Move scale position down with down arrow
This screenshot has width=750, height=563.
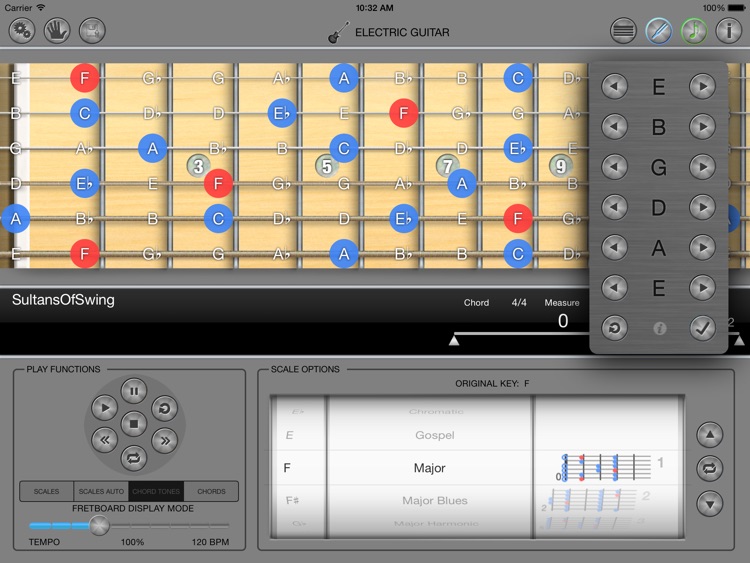tap(710, 503)
